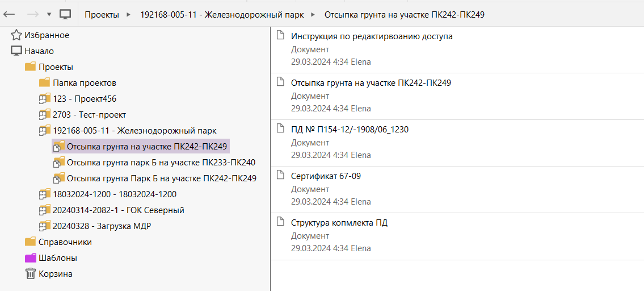Click icon of Отсыпка грунта парк Б ПК233-ПК240
Image resolution: width=644 pixels, height=291 pixels.
click(59, 162)
